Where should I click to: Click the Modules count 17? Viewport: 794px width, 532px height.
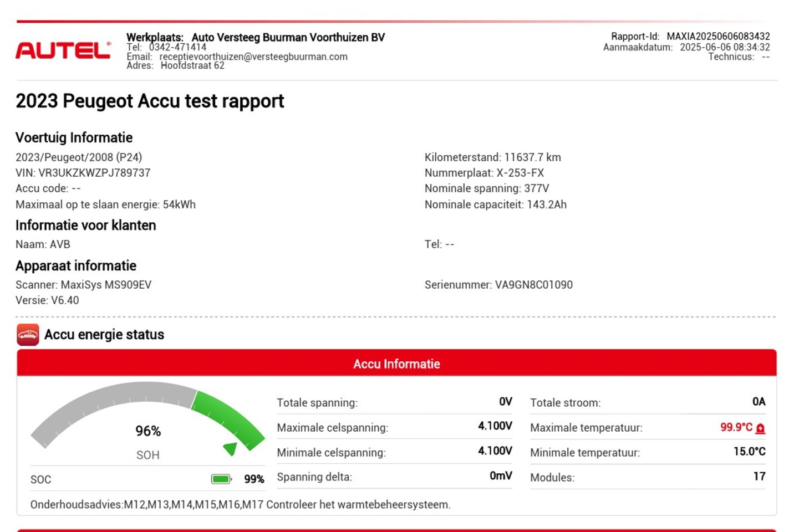tap(759, 477)
